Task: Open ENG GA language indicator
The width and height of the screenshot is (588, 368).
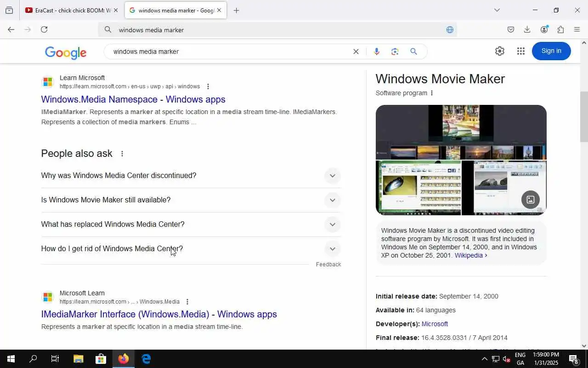Action: 520,359
